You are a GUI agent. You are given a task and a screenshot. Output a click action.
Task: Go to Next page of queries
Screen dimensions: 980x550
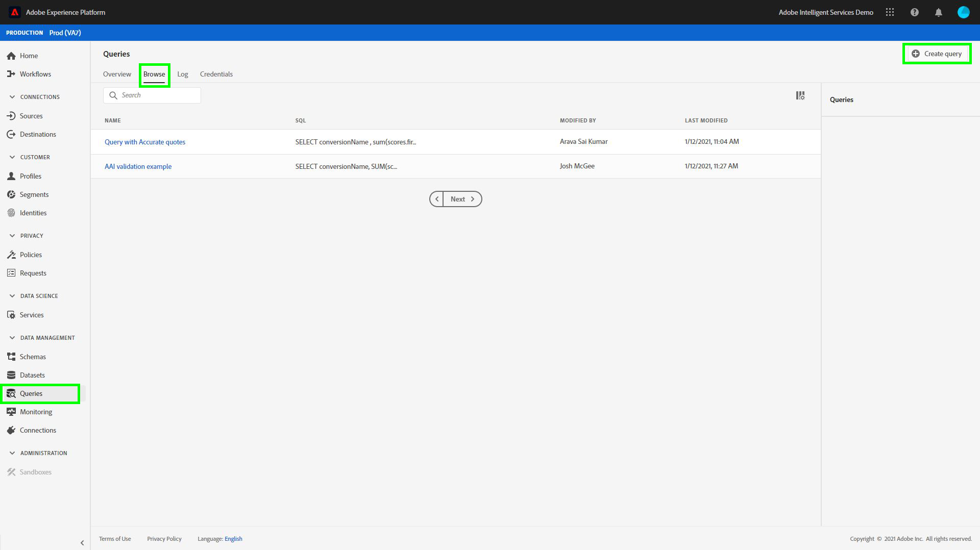[462, 199]
